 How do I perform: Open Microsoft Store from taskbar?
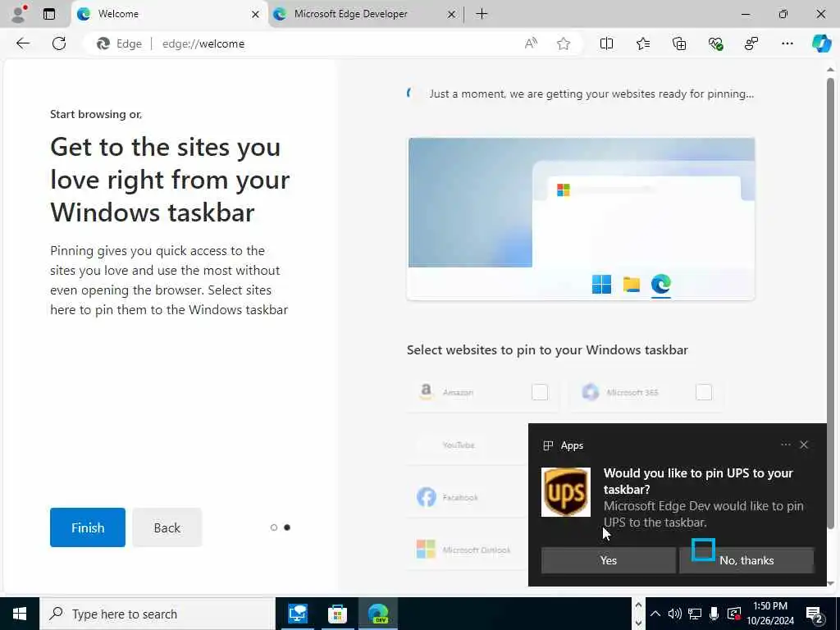pyautogui.click(x=337, y=614)
